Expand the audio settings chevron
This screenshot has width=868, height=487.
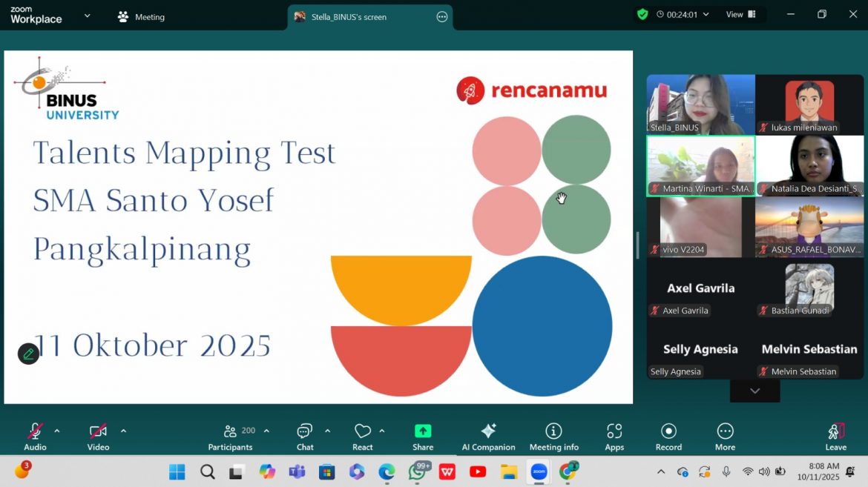pyautogui.click(x=57, y=431)
